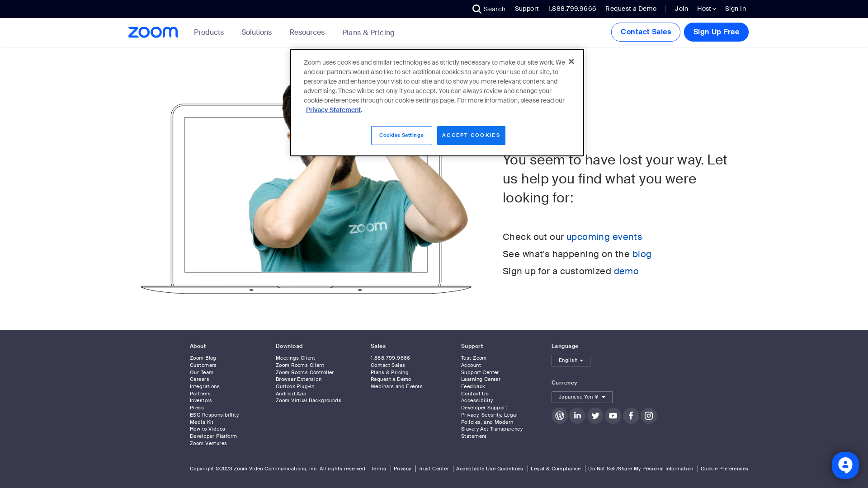Open Acceptable Use Guidelines link

(489, 469)
